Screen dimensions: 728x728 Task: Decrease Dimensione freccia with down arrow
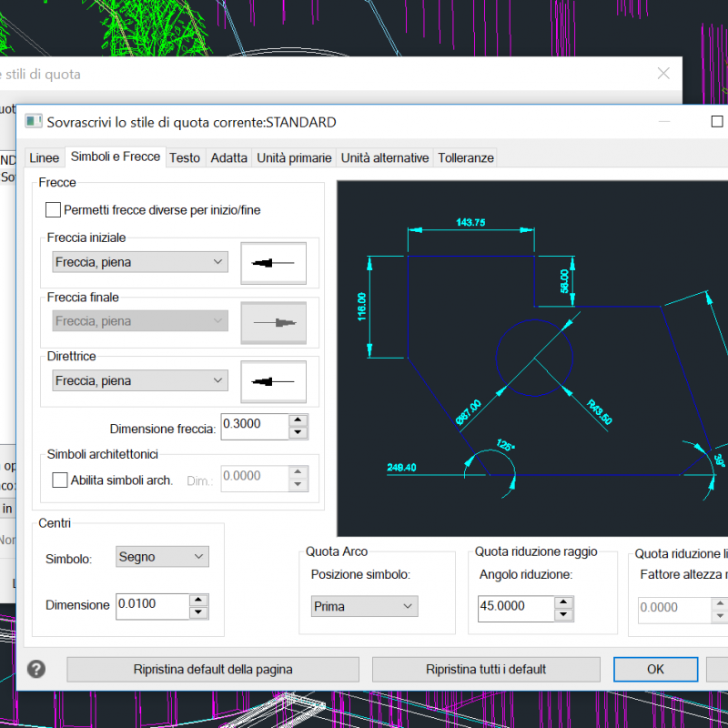tap(298, 432)
